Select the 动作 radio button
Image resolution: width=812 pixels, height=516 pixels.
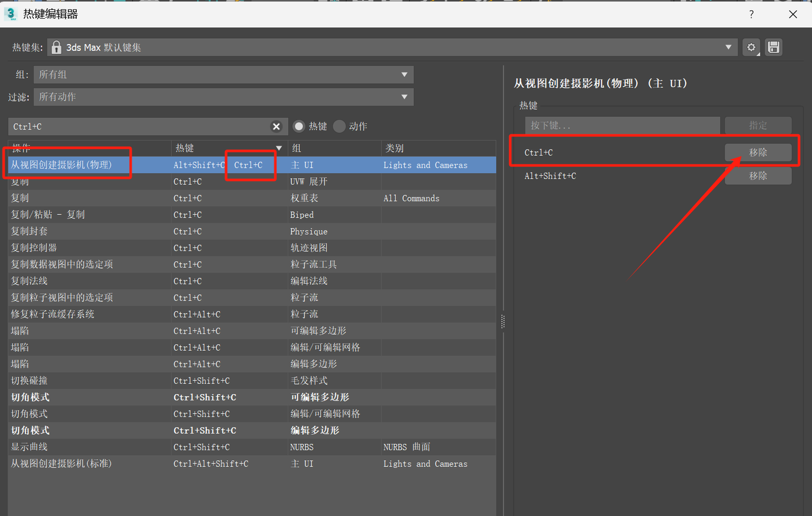[x=339, y=126]
